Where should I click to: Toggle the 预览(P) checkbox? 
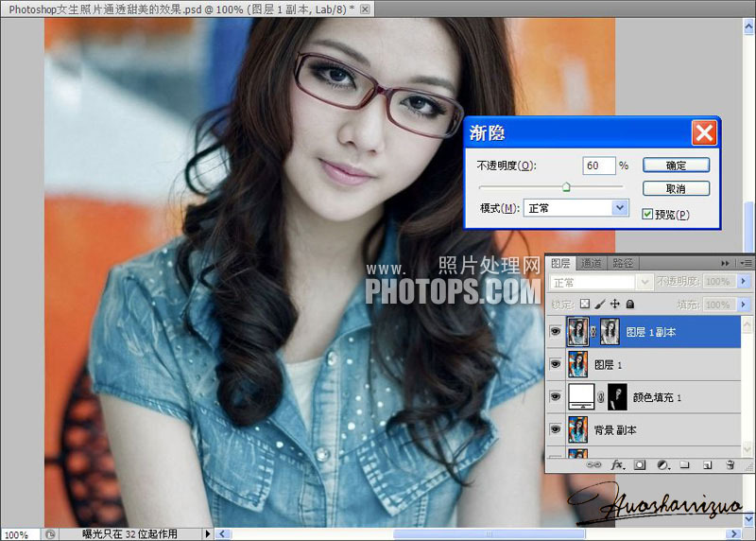tap(647, 214)
